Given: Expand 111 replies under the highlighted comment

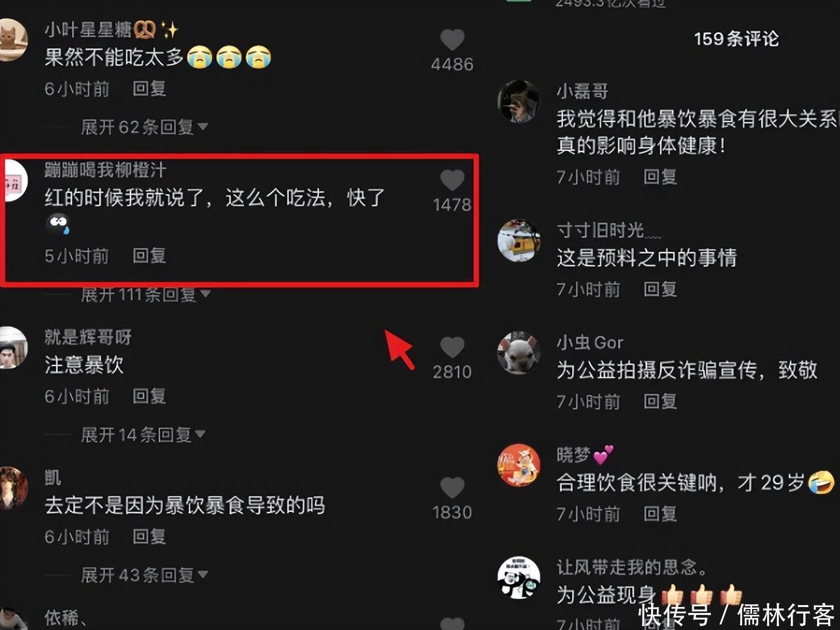Looking at the screenshot, I should [145, 294].
